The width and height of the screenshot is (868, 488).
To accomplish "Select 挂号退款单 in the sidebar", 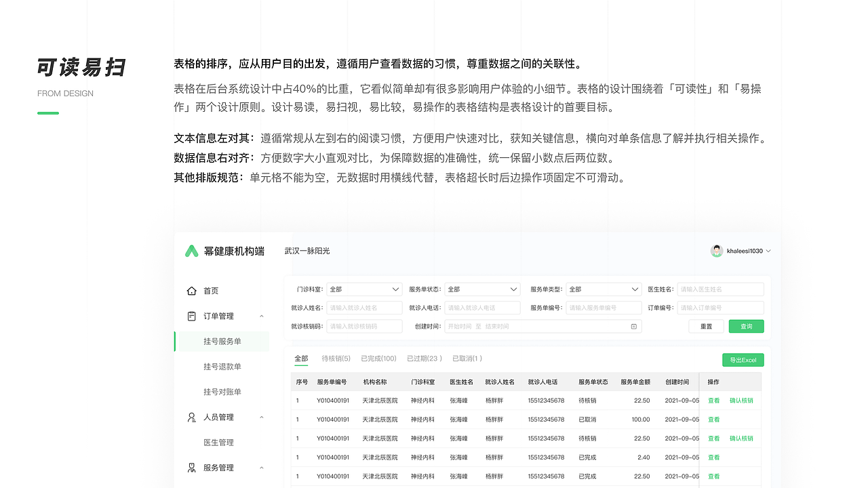I will 222,367.
